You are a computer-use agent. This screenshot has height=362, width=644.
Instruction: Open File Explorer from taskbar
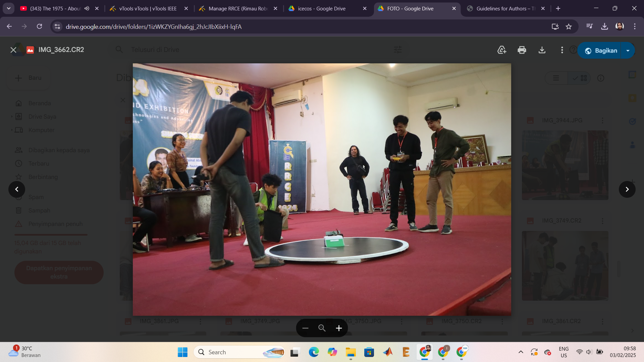point(351,352)
